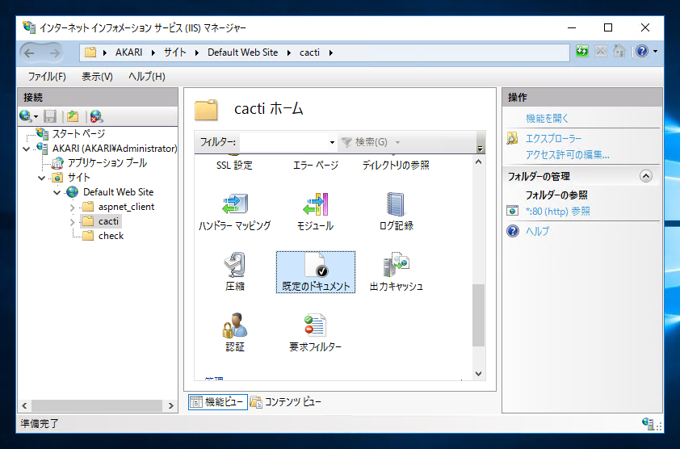Click the Explorer icon in actions pane

(x=513, y=138)
